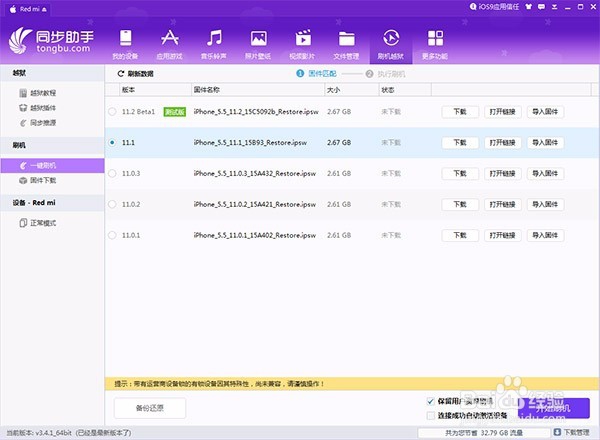The width and height of the screenshot is (600, 440).
Task: Open 我的设备 device section
Action: coord(125,44)
